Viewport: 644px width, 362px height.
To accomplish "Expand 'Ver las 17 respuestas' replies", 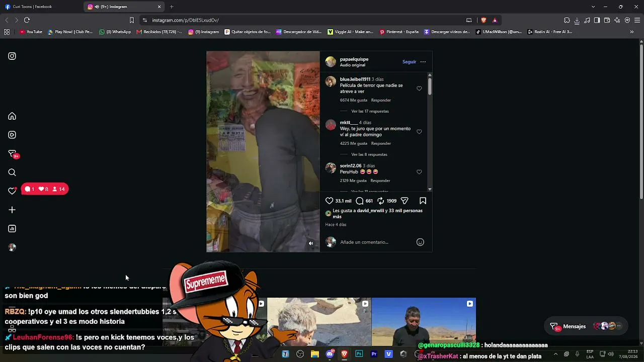I will (x=370, y=111).
